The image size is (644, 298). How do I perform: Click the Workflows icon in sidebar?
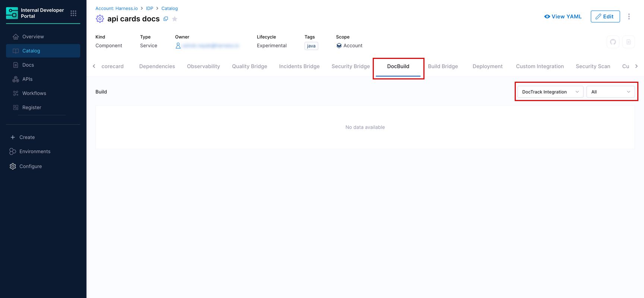point(16,93)
